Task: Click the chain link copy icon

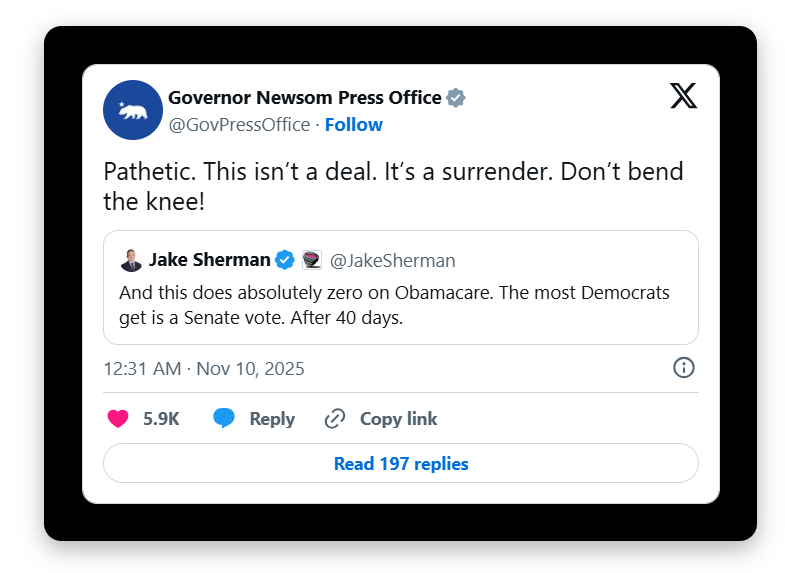Action: click(x=335, y=418)
